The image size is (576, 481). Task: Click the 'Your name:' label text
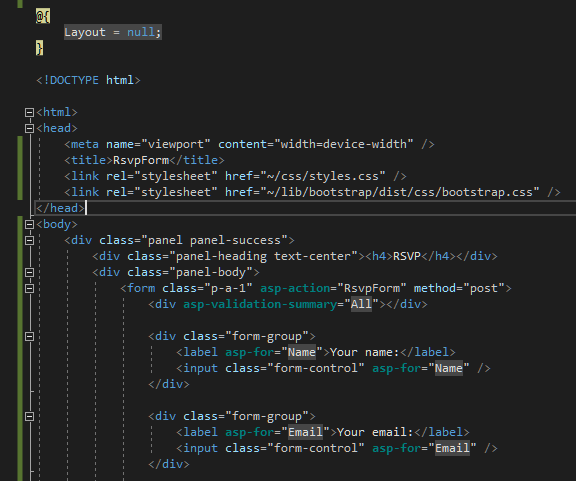(364, 352)
